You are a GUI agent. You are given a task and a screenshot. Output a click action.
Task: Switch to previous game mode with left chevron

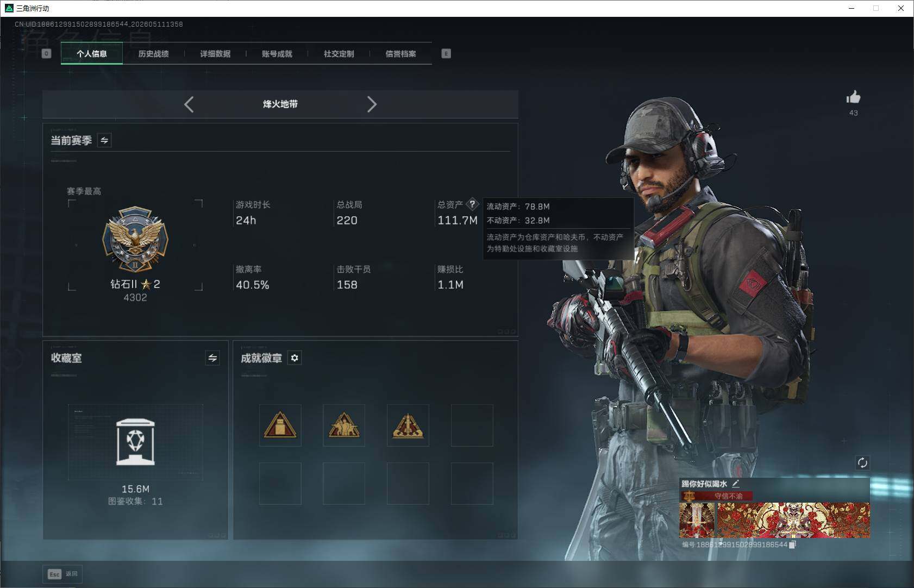pos(189,104)
